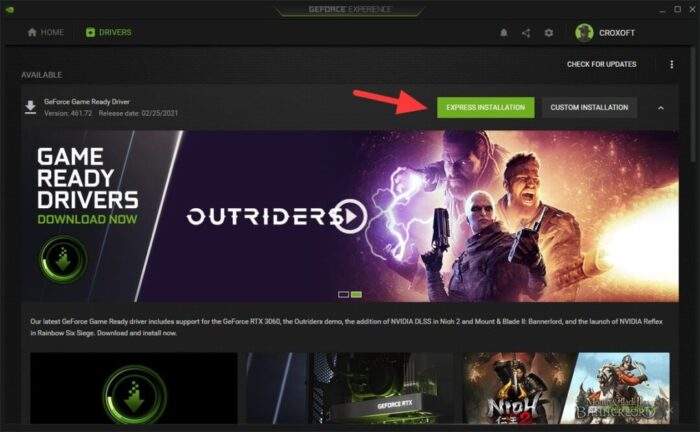Select the first banner slide indicator
The width and height of the screenshot is (700, 432).
(x=343, y=295)
